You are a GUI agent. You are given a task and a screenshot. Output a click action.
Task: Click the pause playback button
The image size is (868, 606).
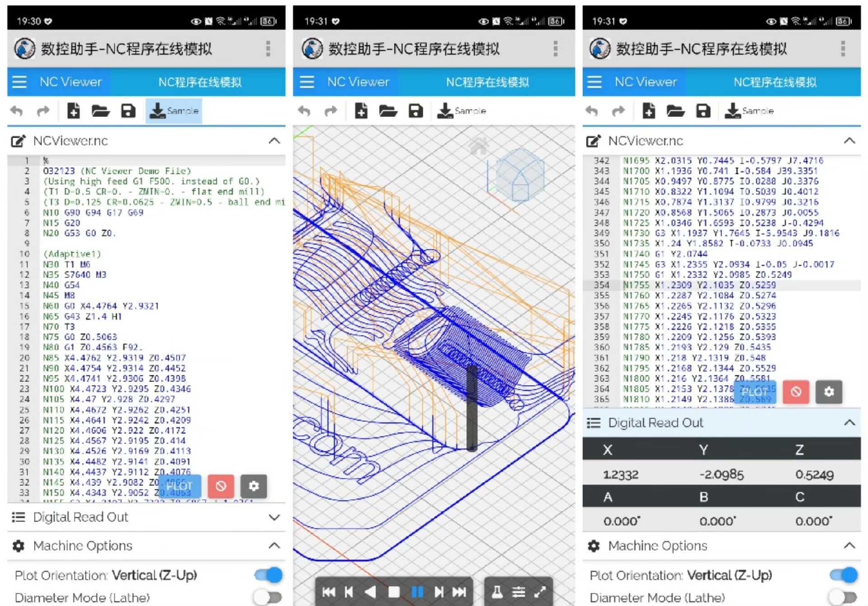(417, 592)
